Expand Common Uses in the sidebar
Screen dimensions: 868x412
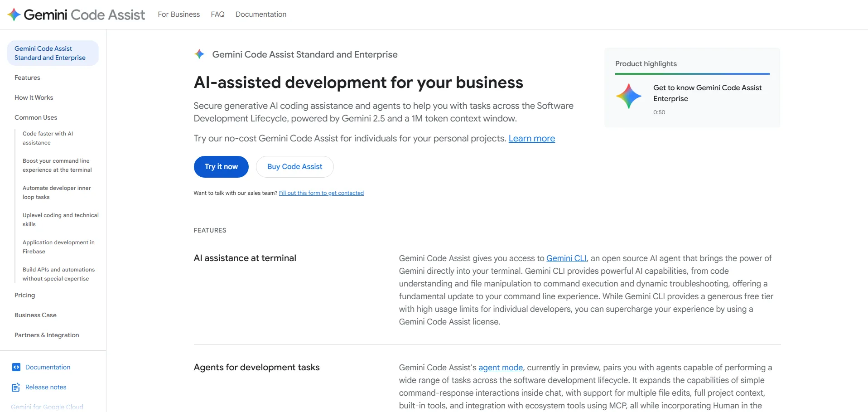pyautogui.click(x=36, y=117)
